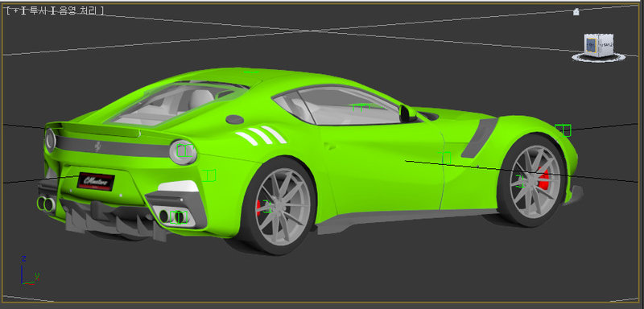Open the [+] viewport general menu
The image size is (644, 309).
point(15,11)
